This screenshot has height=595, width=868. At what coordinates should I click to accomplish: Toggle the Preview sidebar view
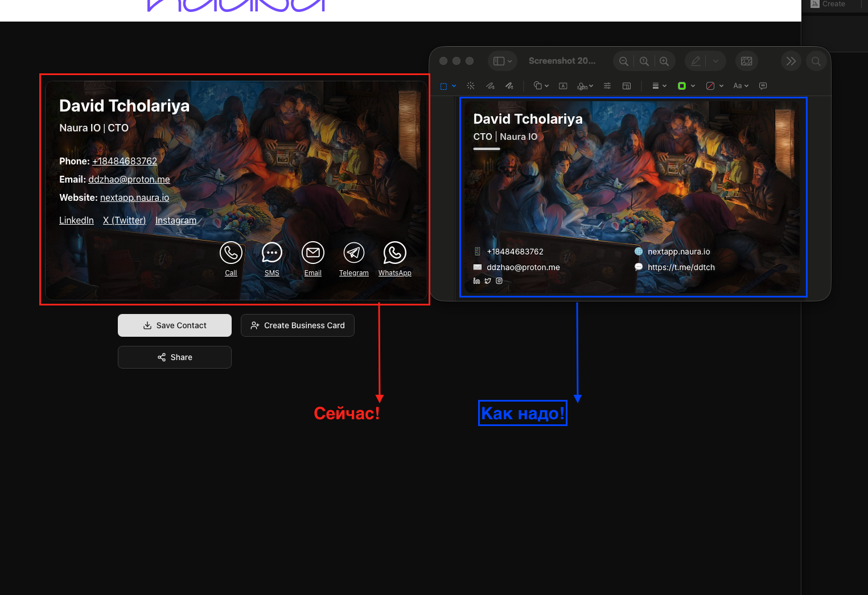(x=499, y=61)
